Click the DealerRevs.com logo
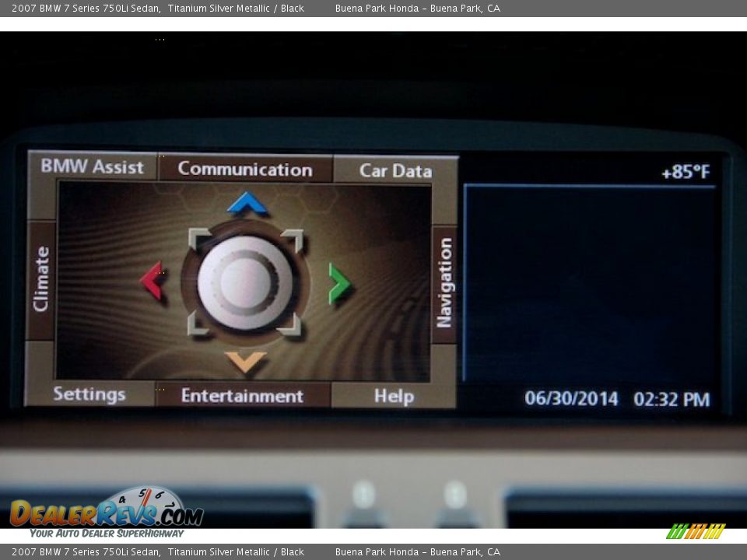 [106, 513]
